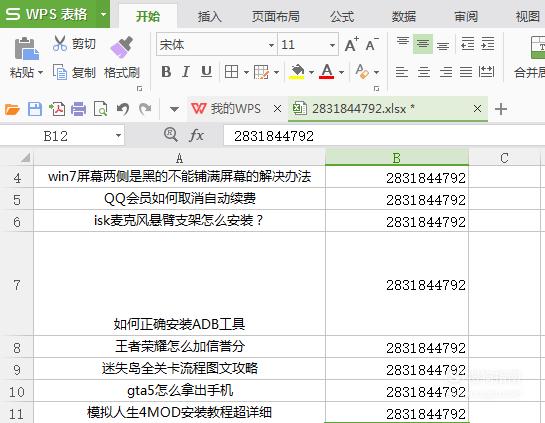
Task: Expand quick access toolbar dropdown
Action: (x=174, y=109)
